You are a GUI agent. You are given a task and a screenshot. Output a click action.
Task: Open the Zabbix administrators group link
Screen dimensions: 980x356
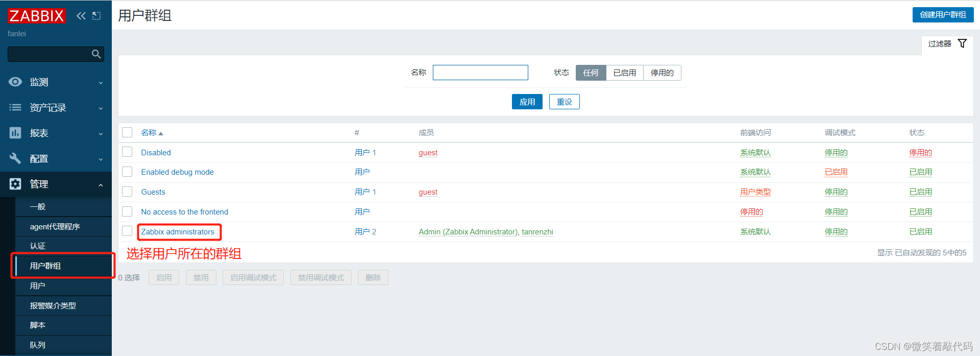(x=178, y=232)
